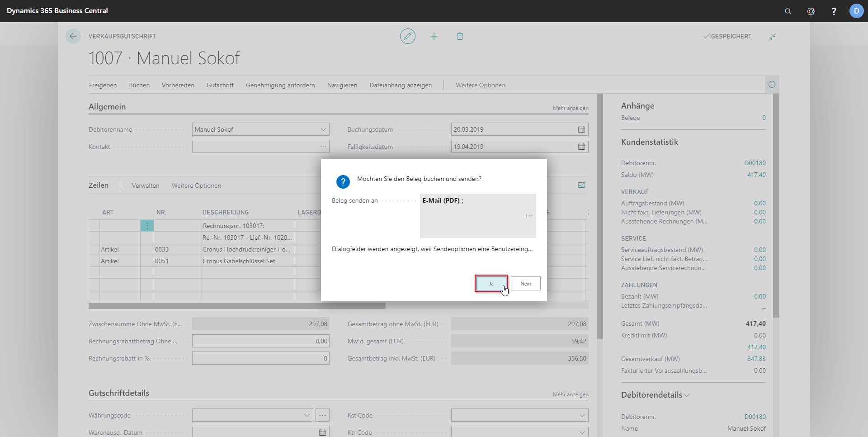The height and width of the screenshot is (437, 868).
Task: Click the Zeilen maximize icon
Action: coord(581,185)
